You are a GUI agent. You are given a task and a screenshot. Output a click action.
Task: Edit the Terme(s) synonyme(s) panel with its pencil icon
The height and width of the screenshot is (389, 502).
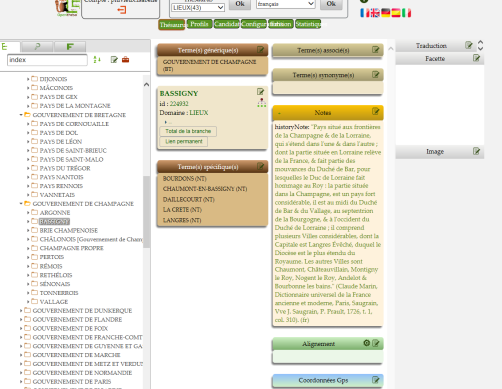pyautogui.click(x=376, y=75)
